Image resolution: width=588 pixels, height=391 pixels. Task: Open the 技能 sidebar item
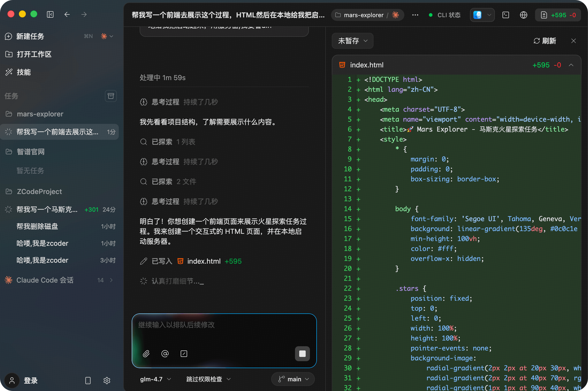tap(23, 72)
